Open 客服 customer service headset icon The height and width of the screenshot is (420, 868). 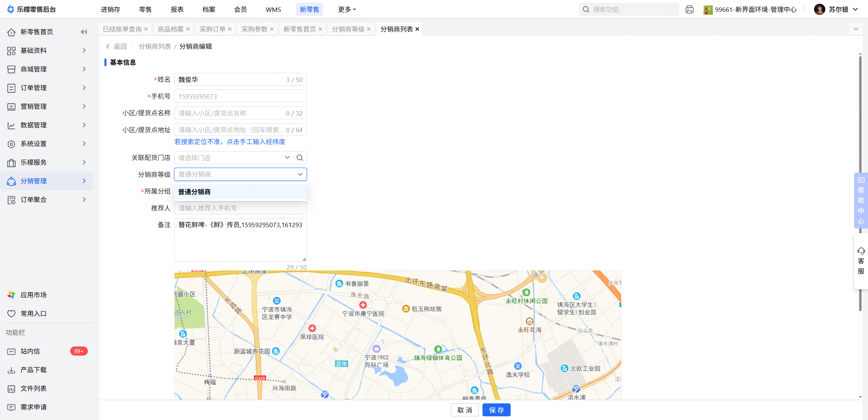click(861, 251)
